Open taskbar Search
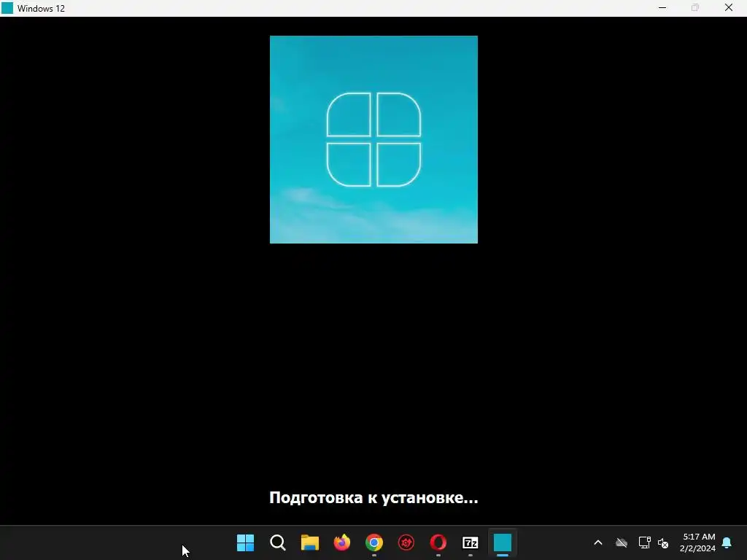Image resolution: width=747 pixels, height=560 pixels. tap(278, 542)
